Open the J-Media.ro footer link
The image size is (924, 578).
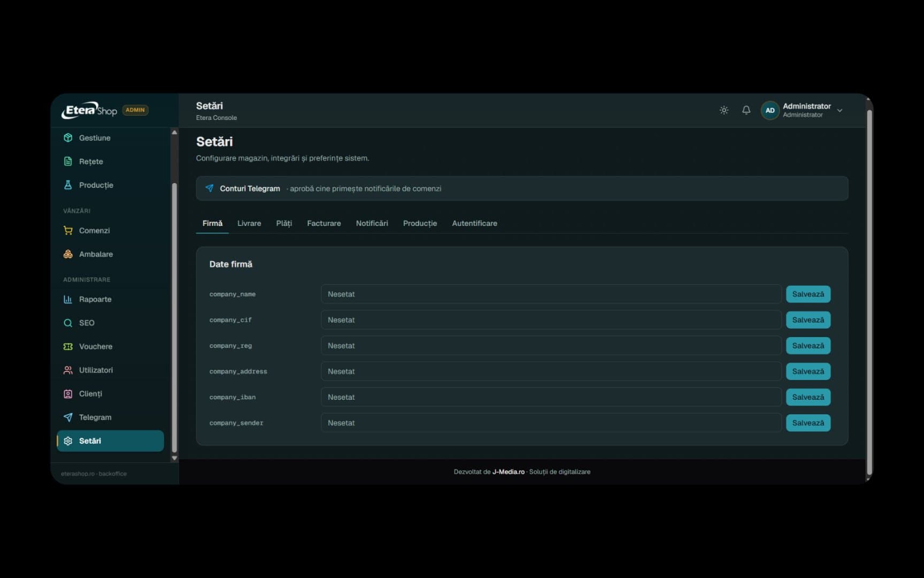[x=508, y=471]
